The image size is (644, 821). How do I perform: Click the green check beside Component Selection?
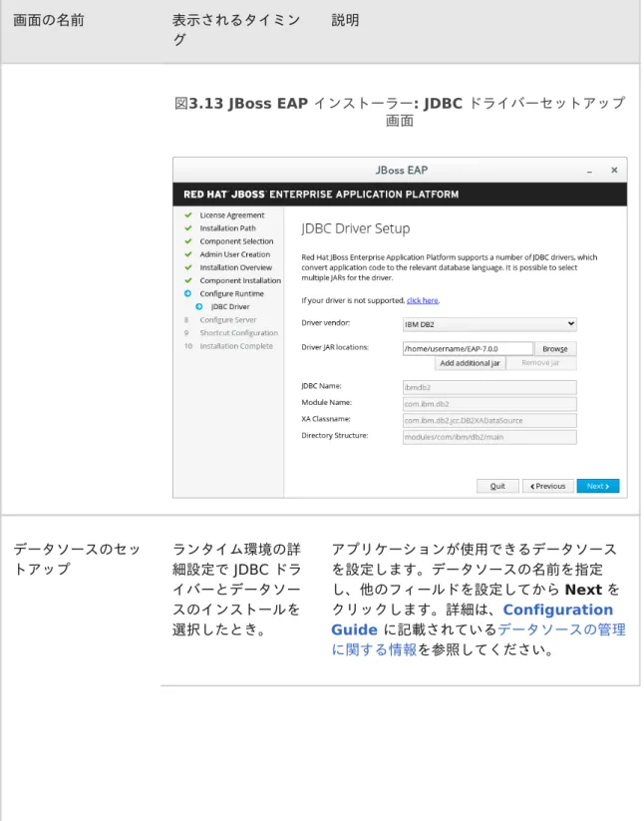(x=187, y=240)
